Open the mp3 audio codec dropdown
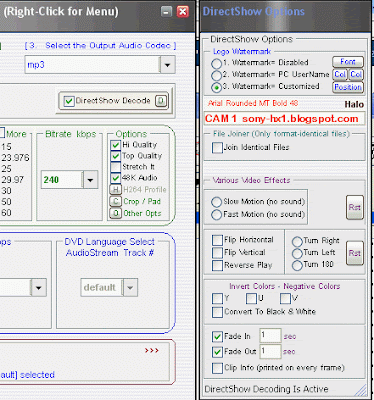 pos(167,65)
